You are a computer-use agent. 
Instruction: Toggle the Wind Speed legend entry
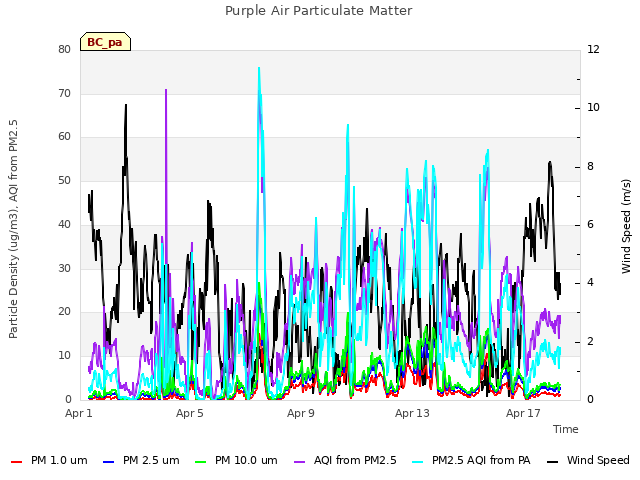[x=588, y=460]
